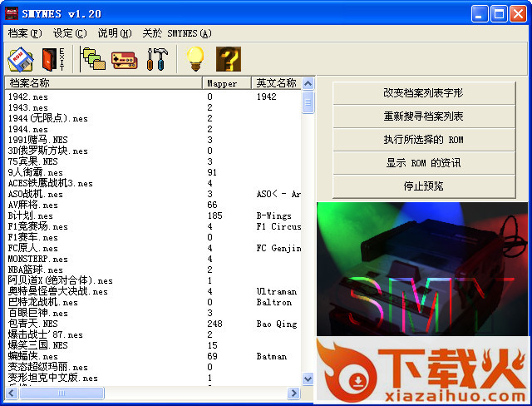Click the vertical scrollbar thumb

point(308,101)
